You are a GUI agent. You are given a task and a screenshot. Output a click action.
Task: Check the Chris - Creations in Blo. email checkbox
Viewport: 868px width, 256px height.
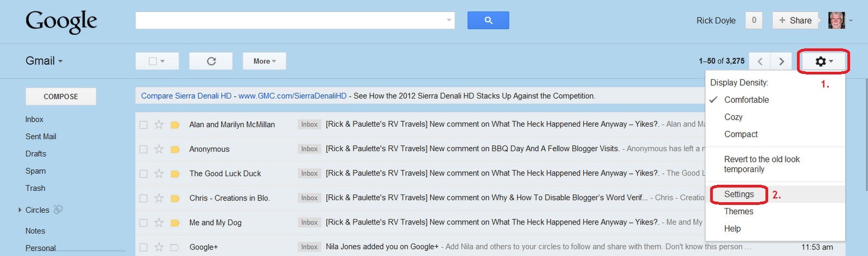pyautogui.click(x=143, y=198)
